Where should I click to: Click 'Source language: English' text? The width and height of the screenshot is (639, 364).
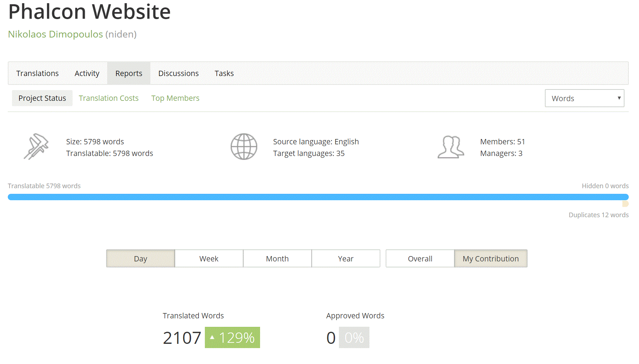pos(316,141)
